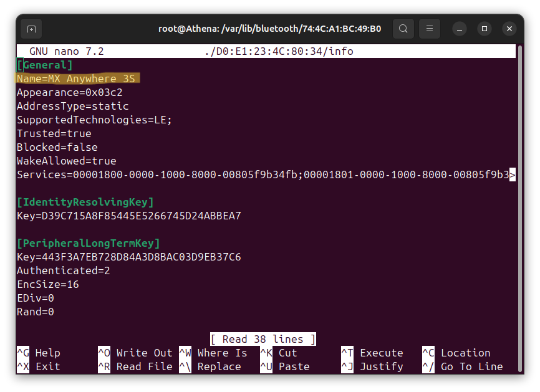540x392 pixels.
Task: Click the [General] section header
Action: [x=44, y=65]
